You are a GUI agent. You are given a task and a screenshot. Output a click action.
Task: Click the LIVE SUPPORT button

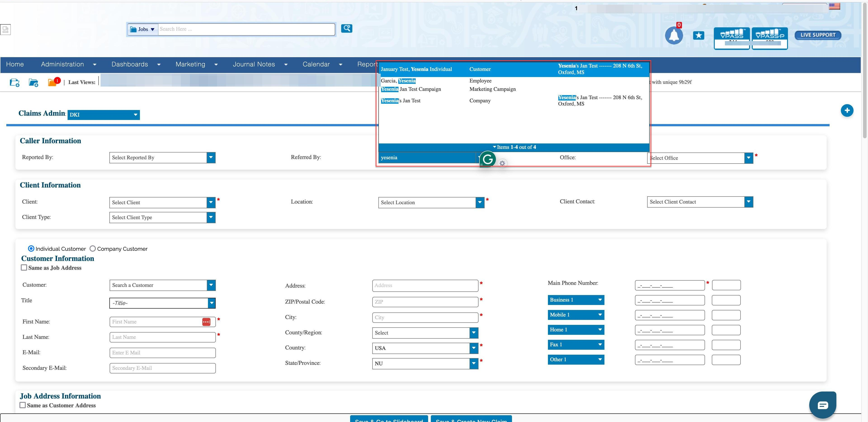tap(817, 35)
